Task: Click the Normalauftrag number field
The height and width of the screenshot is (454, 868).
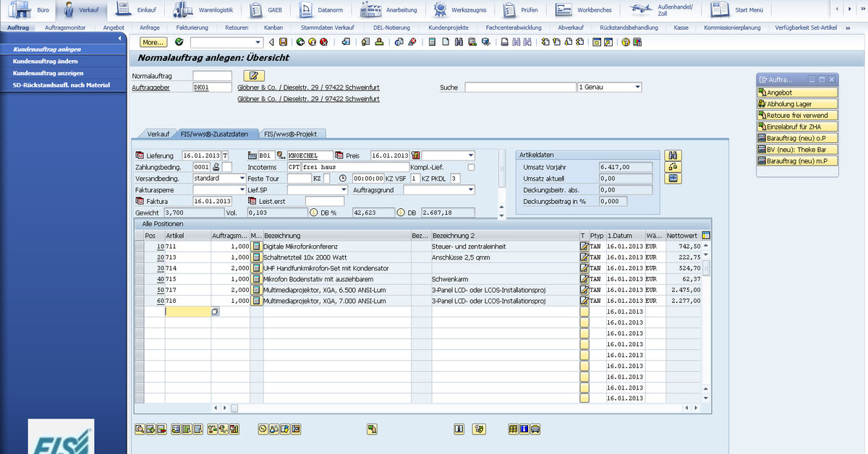Action: point(213,75)
